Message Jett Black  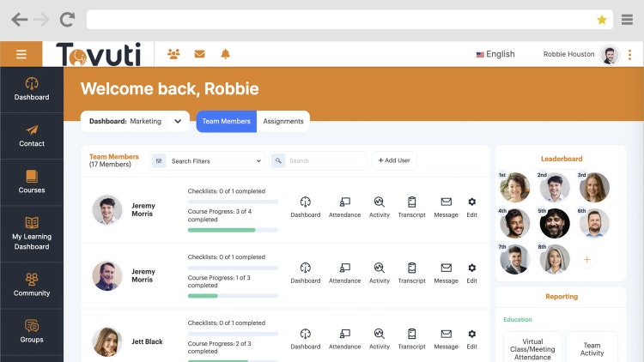coord(446,339)
